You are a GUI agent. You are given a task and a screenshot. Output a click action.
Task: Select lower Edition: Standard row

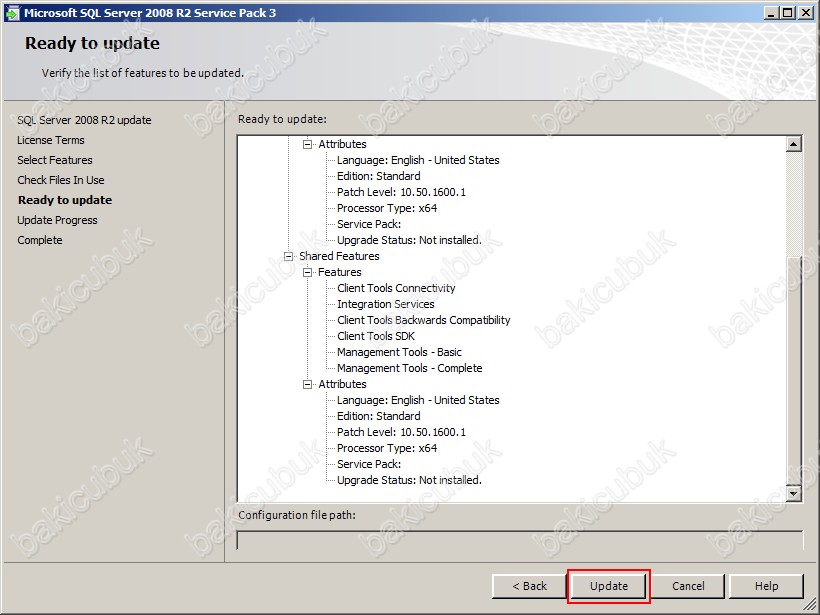(x=378, y=416)
